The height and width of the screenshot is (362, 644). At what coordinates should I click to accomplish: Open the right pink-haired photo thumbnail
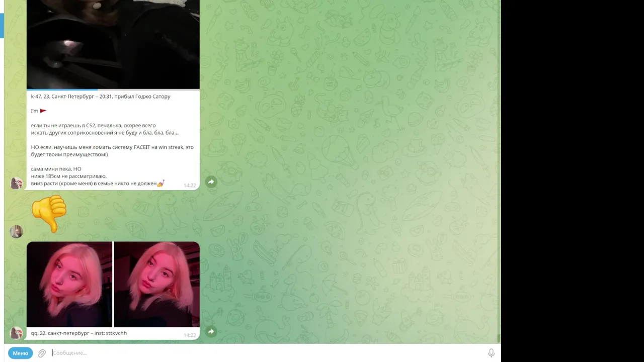[x=157, y=285]
